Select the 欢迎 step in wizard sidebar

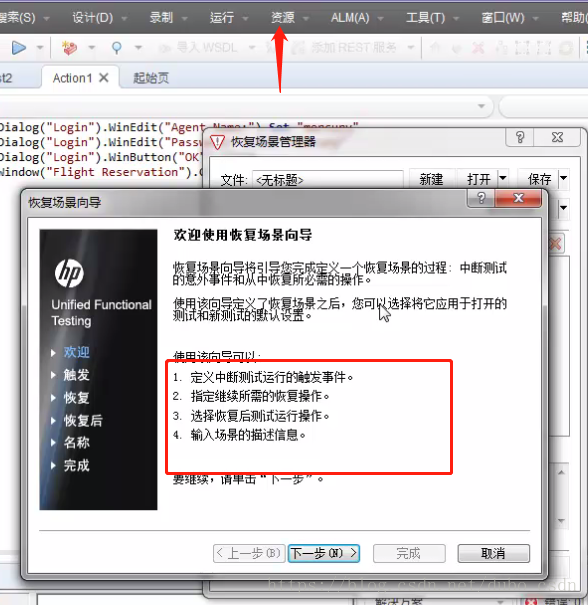(76, 352)
